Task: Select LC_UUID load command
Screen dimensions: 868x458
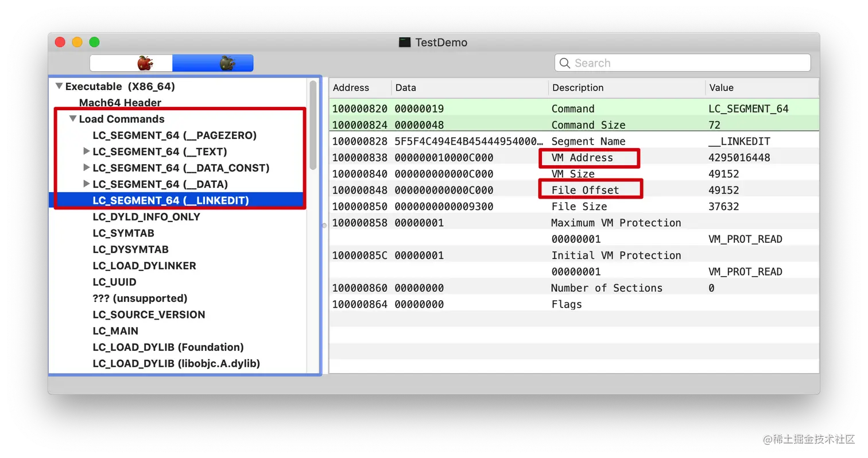Action: pyautogui.click(x=114, y=282)
